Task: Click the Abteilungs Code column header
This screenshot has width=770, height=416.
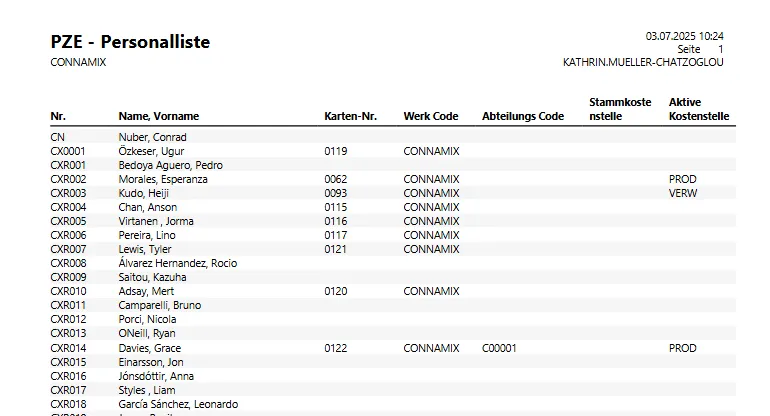Action: (x=522, y=116)
